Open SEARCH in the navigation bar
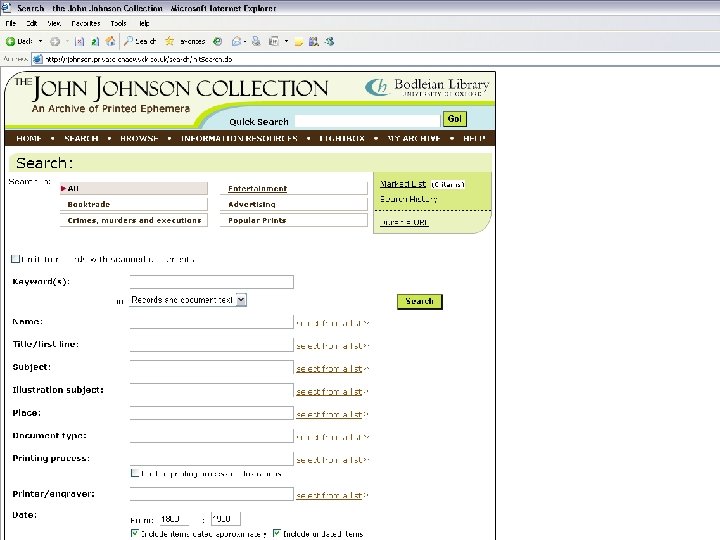The width and height of the screenshot is (720, 540). point(81,138)
